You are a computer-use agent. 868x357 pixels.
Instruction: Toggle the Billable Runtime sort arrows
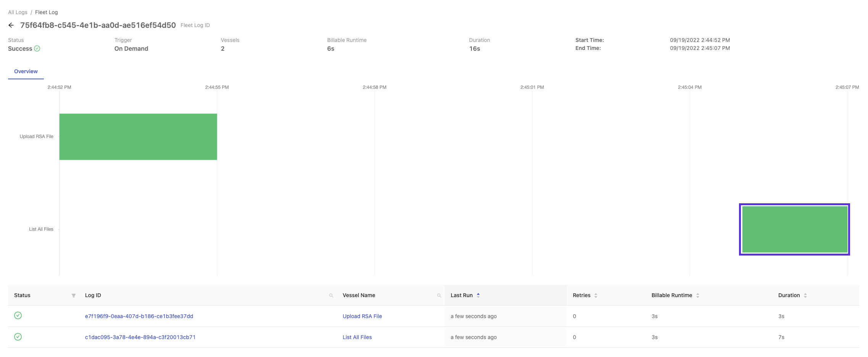coord(698,296)
